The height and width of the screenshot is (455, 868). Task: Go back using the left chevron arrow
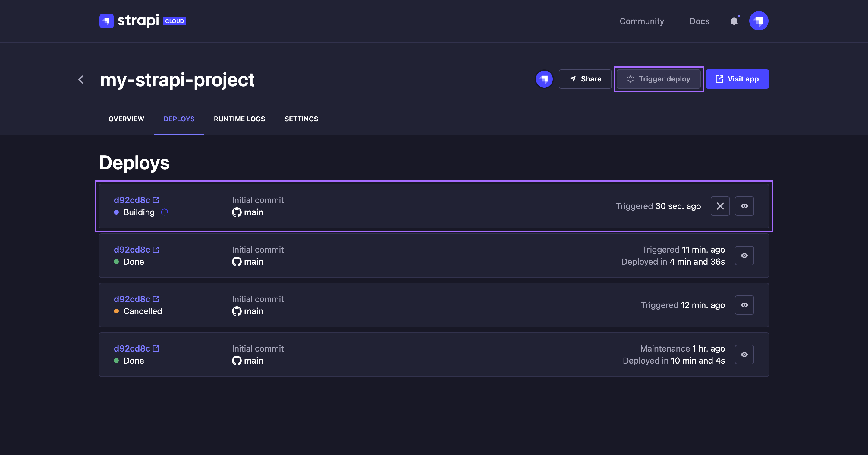point(81,80)
